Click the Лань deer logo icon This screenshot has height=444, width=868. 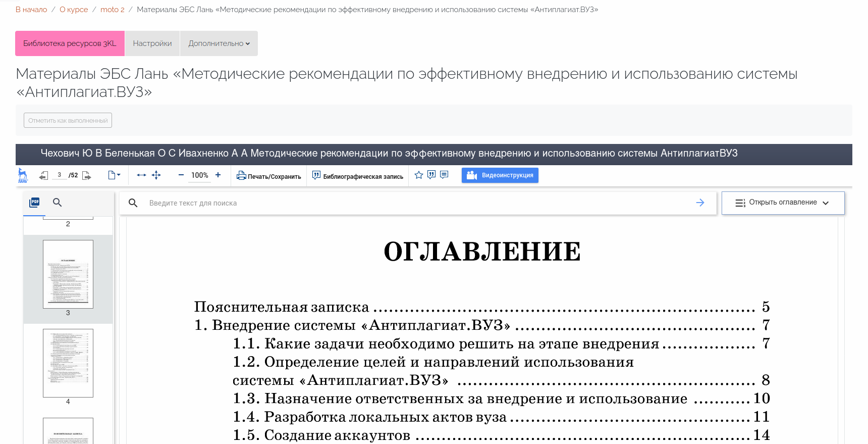click(23, 175)
